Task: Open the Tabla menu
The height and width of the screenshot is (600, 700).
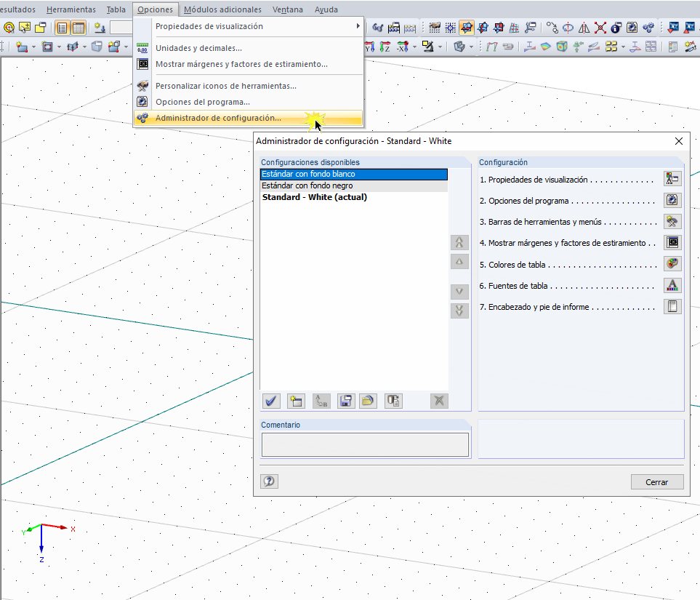Action: pos(116,9)
